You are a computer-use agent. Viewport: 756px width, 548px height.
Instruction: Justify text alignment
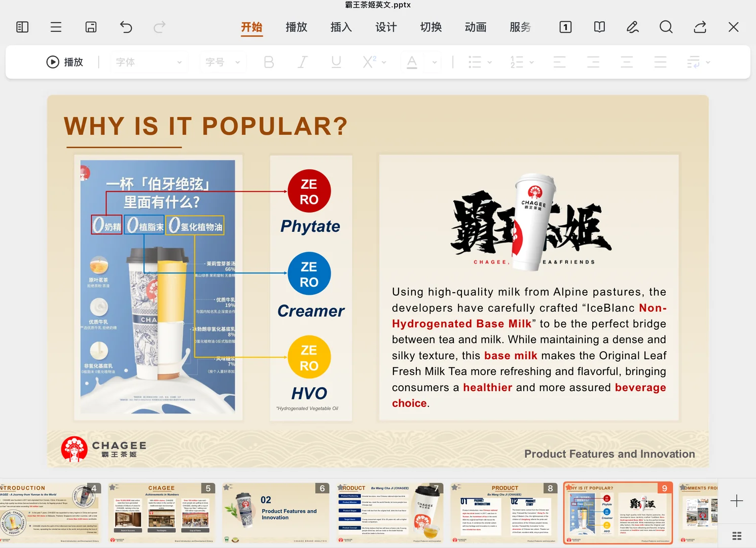pos(660,62)
